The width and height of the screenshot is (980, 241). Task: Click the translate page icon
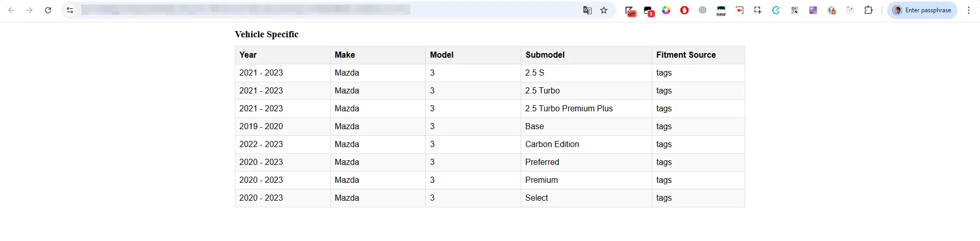(587, 10)
